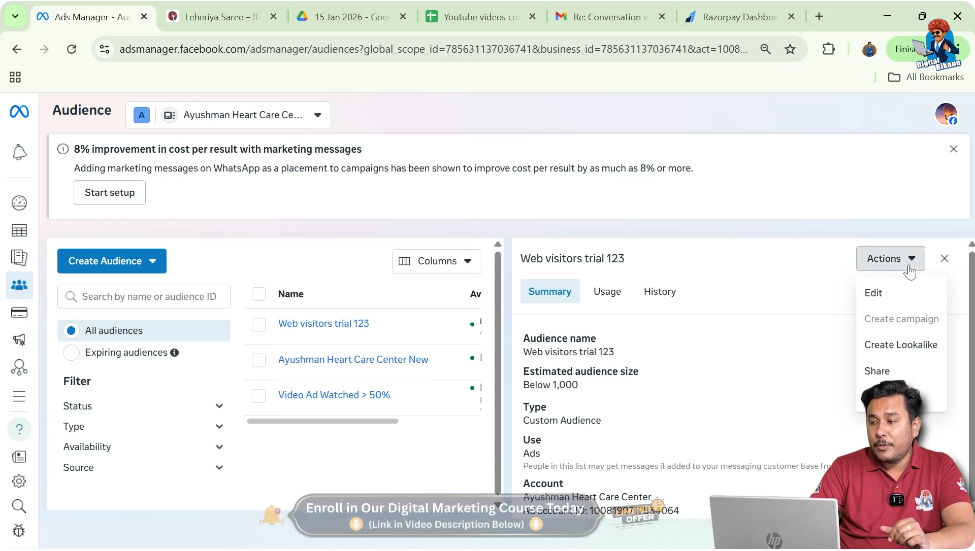Click the zoom magnifier in address bar
Screen dimensions: 975x551
pos(765,49)
